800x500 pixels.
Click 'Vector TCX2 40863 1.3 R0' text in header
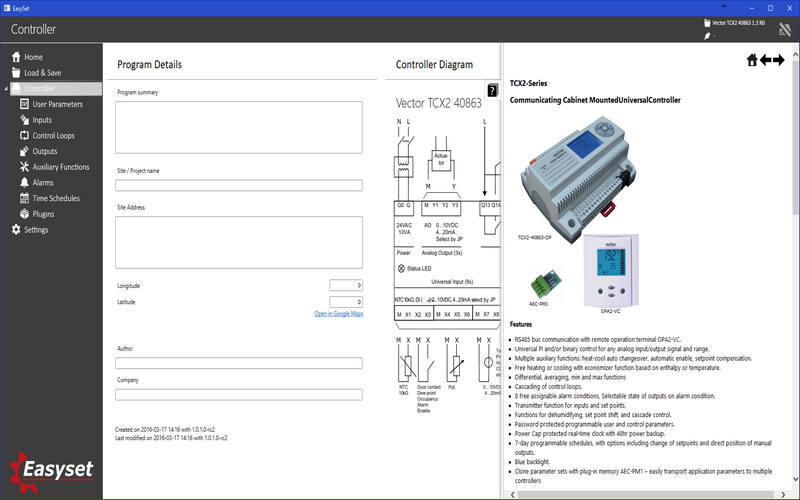coord(738,23)
